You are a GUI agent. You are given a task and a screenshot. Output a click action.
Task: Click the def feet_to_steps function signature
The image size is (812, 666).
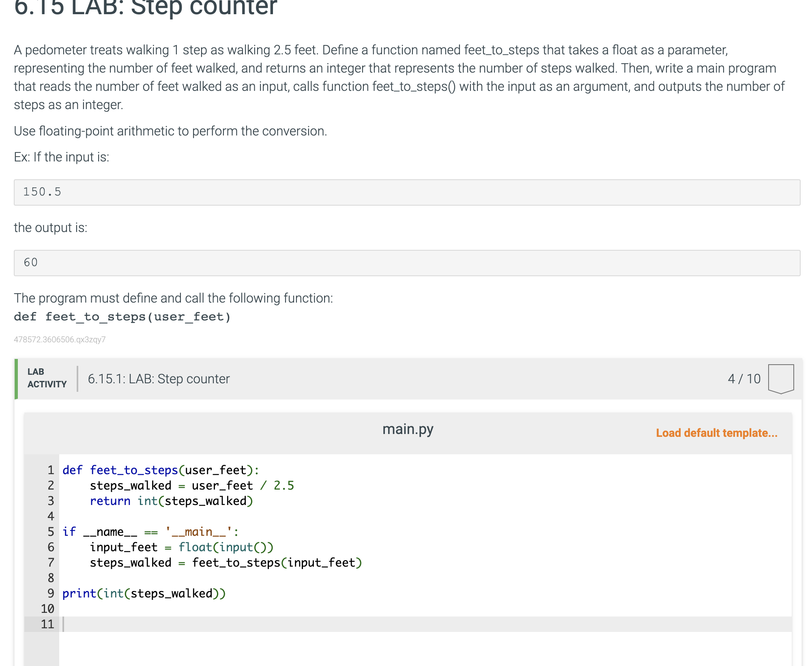tap(122, 317)
